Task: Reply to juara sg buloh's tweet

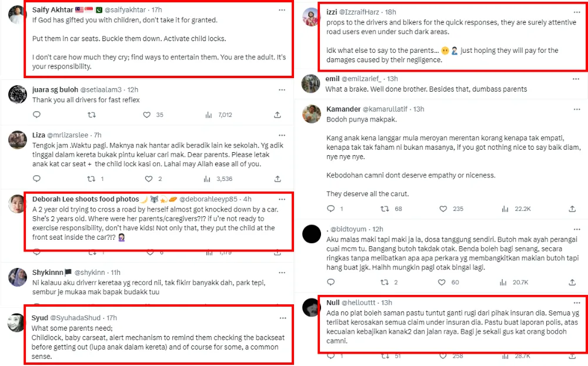Action: tap(36, 115)
